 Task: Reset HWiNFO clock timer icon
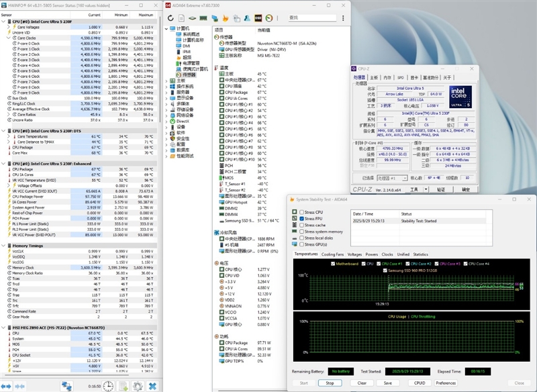click(x=108, y=386)
